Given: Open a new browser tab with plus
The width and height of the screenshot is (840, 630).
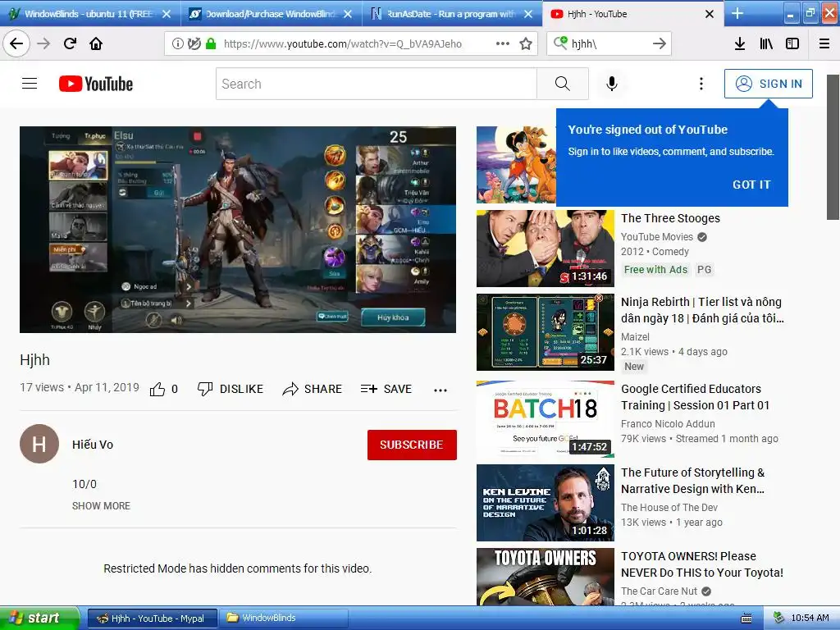Looking at the screenshot, I should click(737, 13).
